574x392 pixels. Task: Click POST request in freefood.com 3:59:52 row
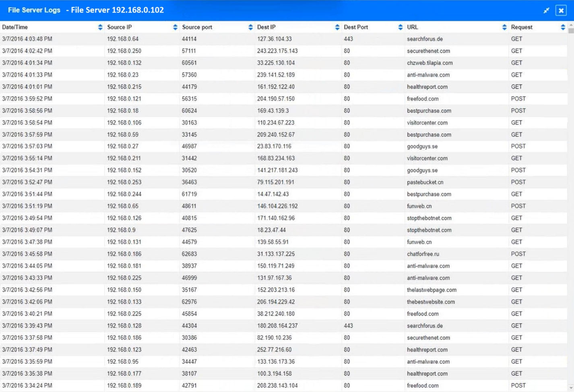(518, 99)
